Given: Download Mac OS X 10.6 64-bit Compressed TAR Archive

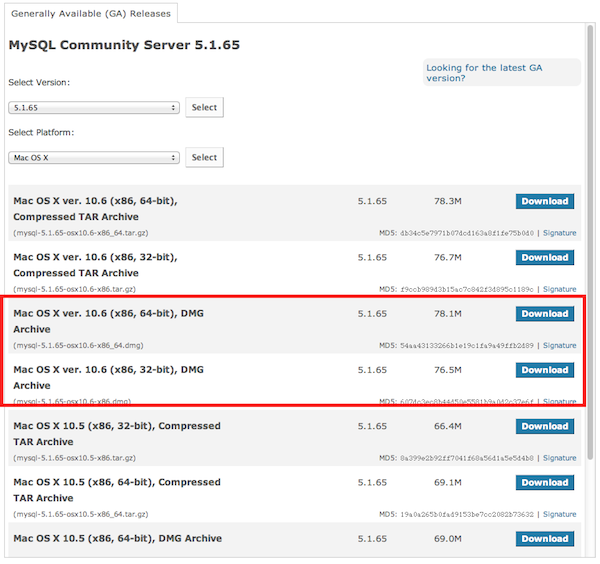Looking at the screenshot, I should coord(545,201).
